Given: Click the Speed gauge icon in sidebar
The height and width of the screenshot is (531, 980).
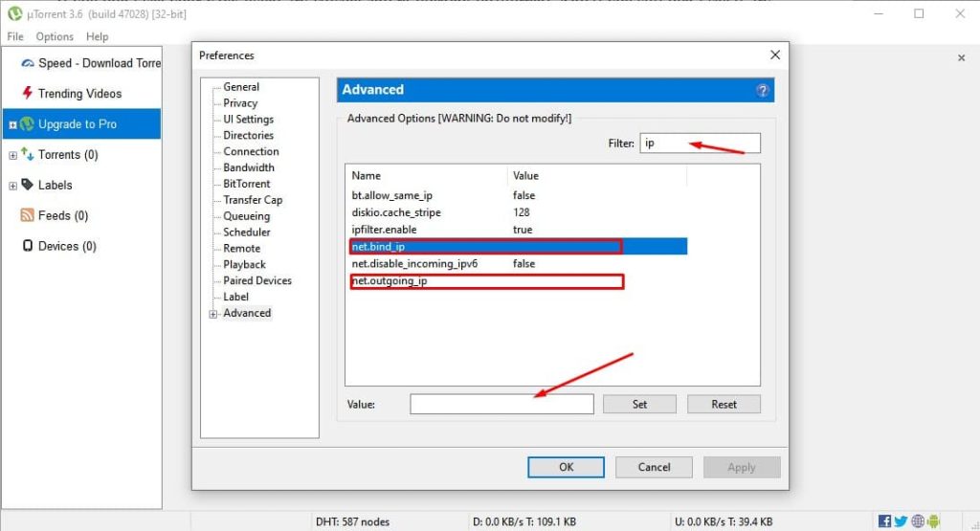Looking at the screenshot, I should 28,63.
